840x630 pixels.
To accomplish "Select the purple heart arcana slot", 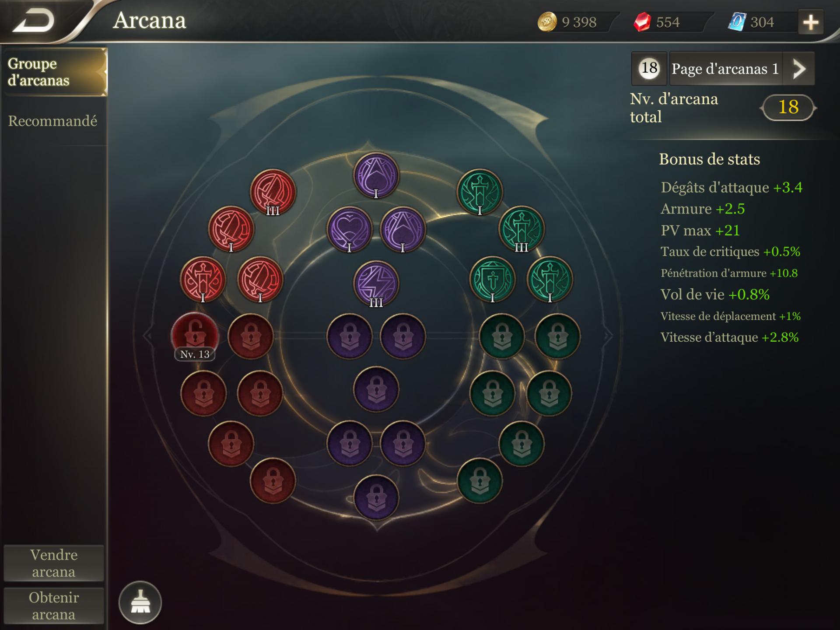I will click(x=350, y=229).
